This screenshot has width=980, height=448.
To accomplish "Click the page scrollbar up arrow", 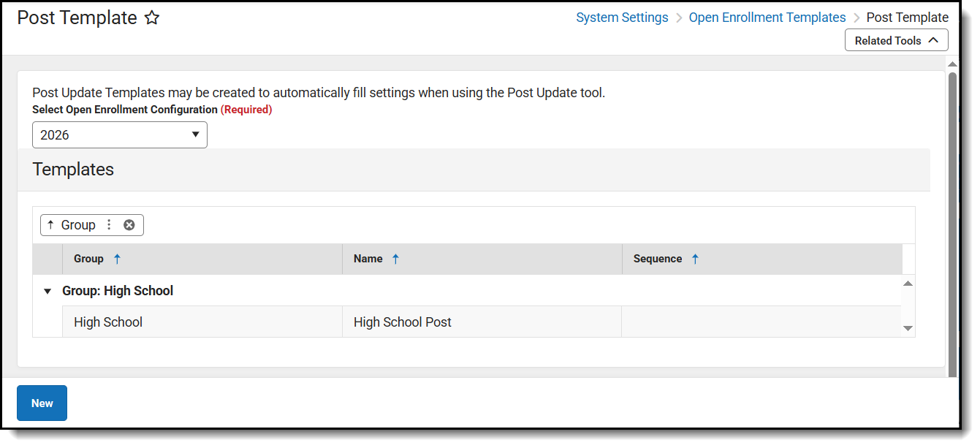I will coord(952,65).
